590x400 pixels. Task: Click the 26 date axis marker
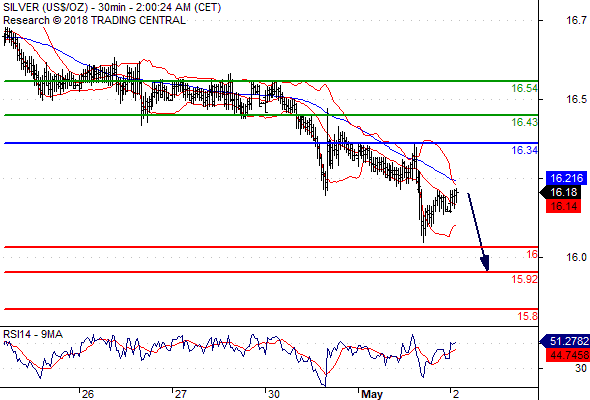[x=87, y=394]
